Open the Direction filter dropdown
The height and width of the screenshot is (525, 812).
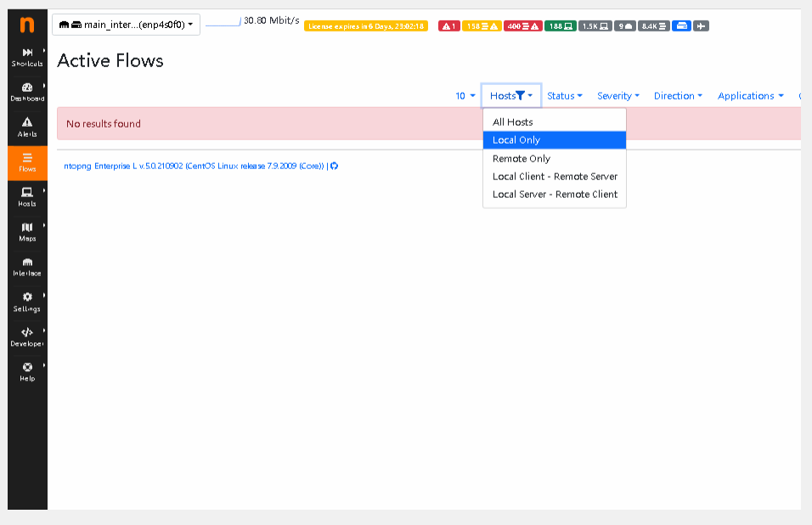(x=678, y=96)
